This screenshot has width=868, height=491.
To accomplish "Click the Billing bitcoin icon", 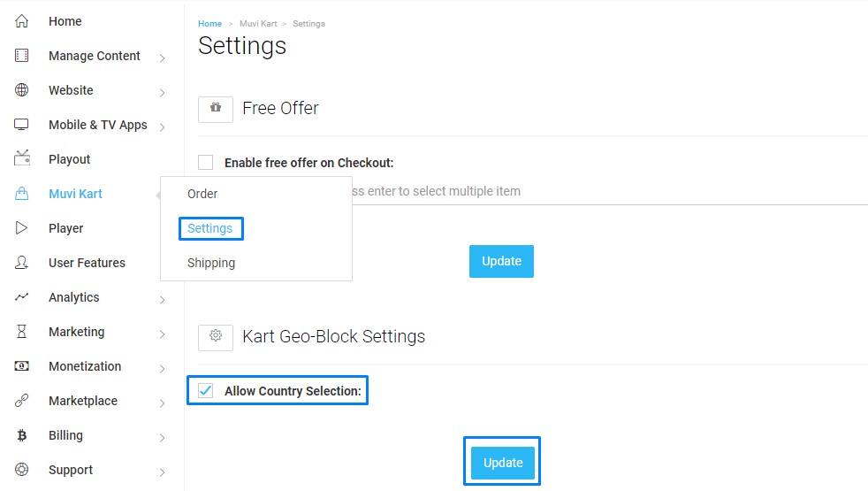I will point(21,435).
